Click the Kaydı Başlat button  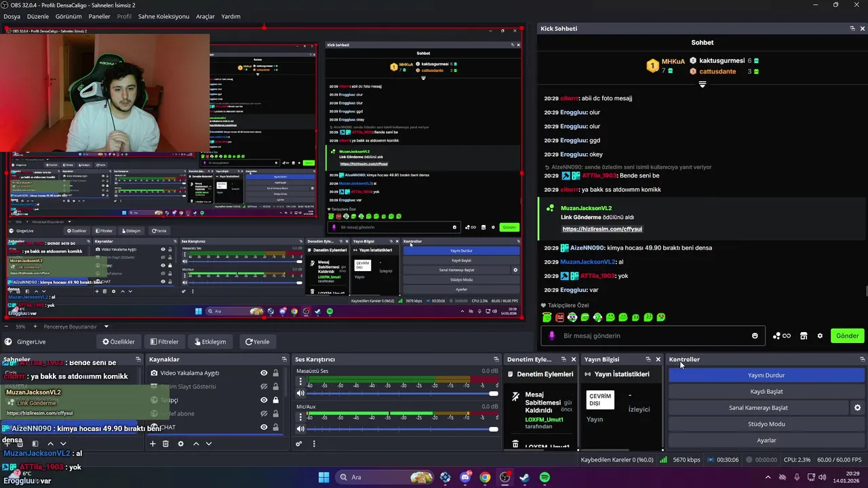(766, 392)
